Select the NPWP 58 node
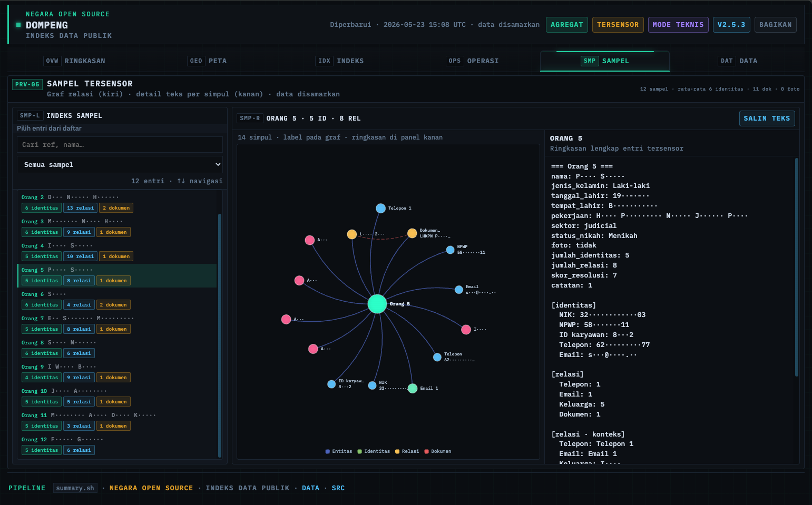Viewport: 812px width, 505px height. [450, 250]
